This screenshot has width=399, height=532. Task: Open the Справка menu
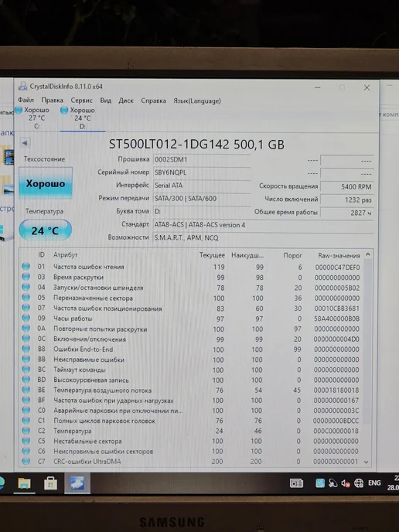click(x=153, y=101)
